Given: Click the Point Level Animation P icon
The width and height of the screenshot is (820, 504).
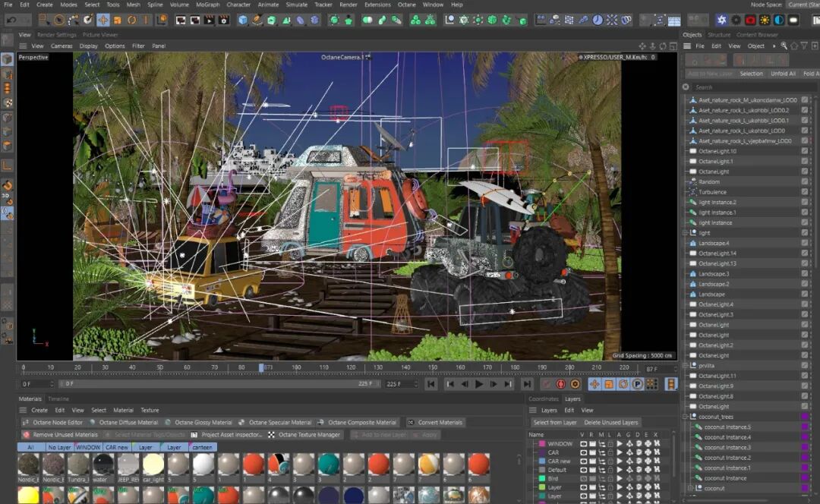Looking at the screenshot, I should [x=638, y=384].
